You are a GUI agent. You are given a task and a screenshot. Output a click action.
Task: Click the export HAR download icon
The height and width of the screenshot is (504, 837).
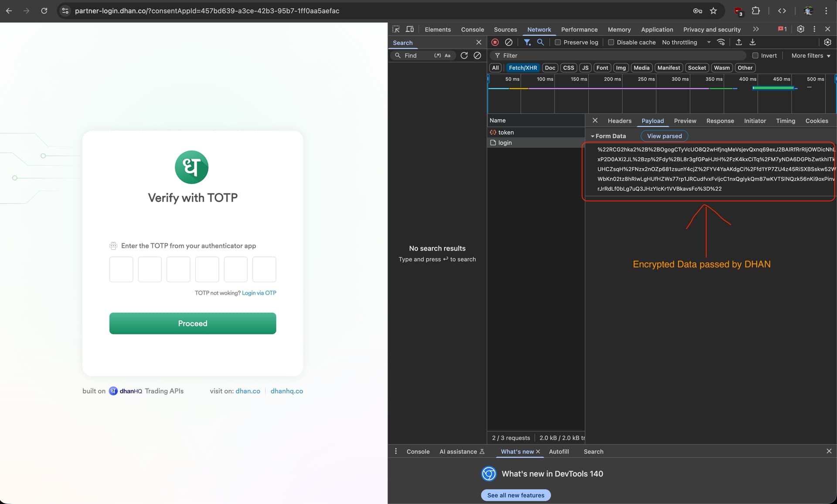pos(752,42)
